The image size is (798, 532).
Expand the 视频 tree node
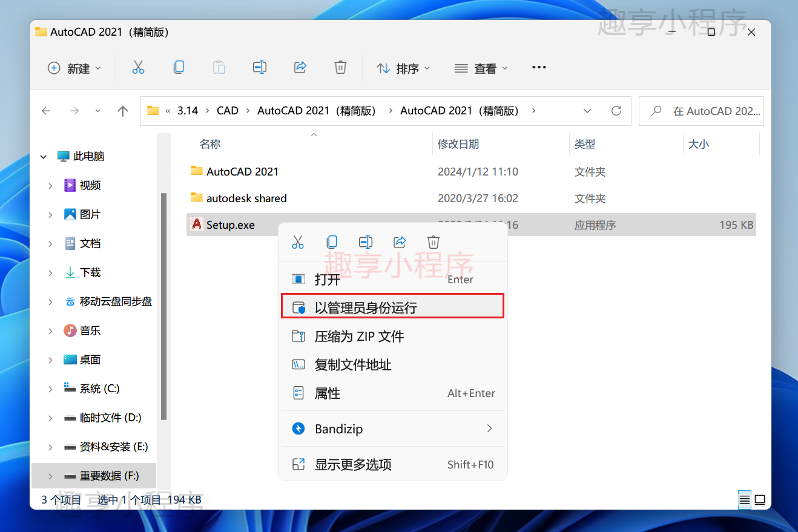click(51, 185)
